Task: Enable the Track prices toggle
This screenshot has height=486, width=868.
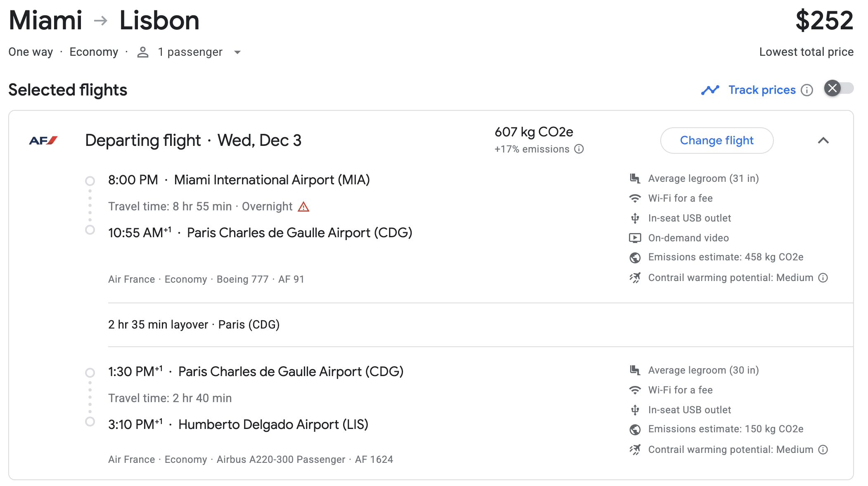Action: (x=839, y=88)
